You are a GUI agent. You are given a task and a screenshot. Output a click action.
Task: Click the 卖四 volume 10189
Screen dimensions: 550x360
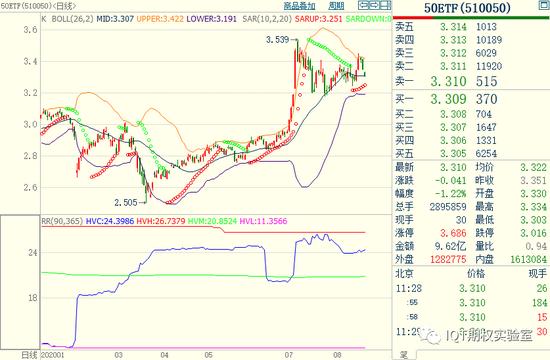489,40
